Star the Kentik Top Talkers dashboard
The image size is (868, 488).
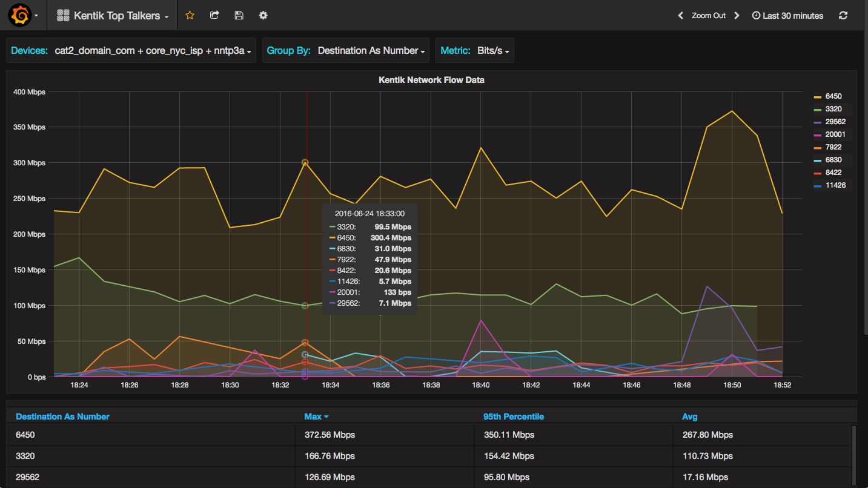(190, 15)
